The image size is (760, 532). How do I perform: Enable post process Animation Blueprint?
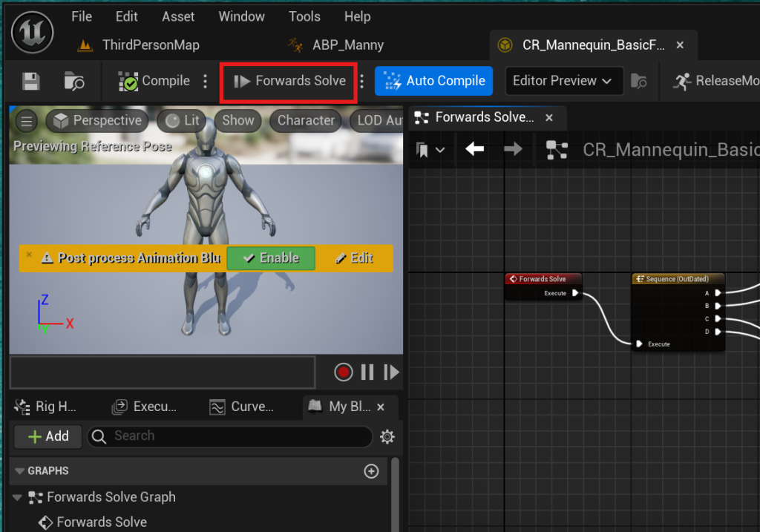tap(271, 257)
